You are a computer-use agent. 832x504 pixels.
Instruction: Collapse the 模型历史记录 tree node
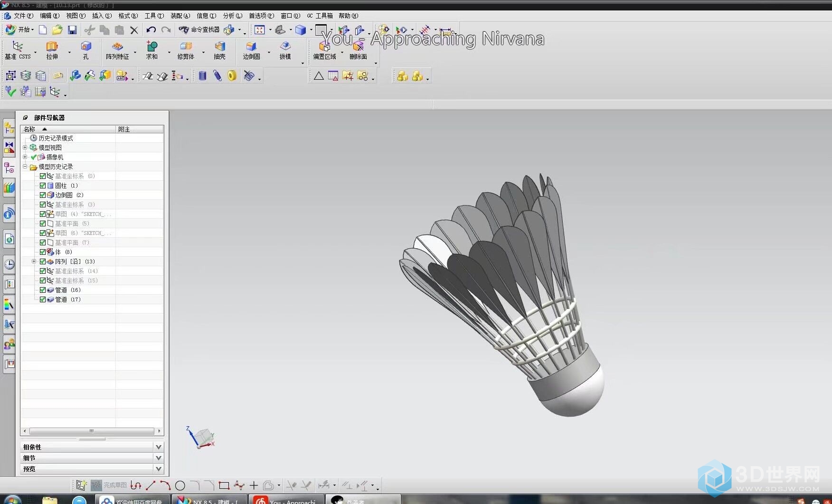pos(25,167)
